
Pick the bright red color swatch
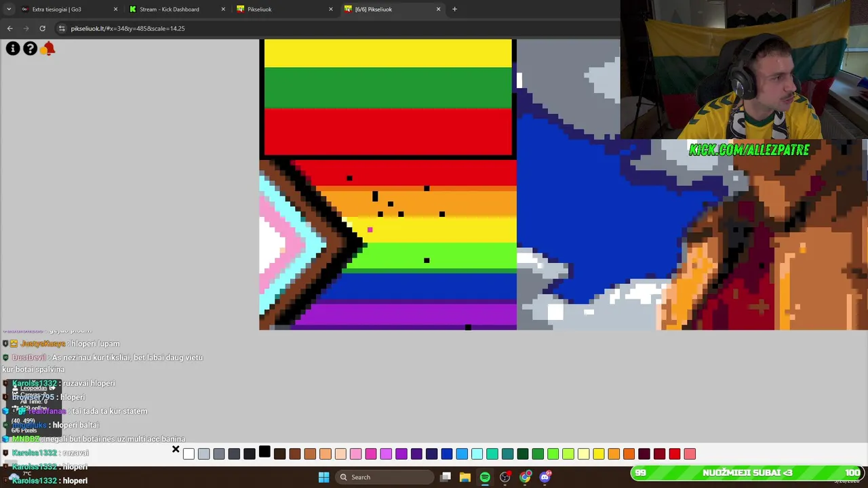click(x=675, y=453)
